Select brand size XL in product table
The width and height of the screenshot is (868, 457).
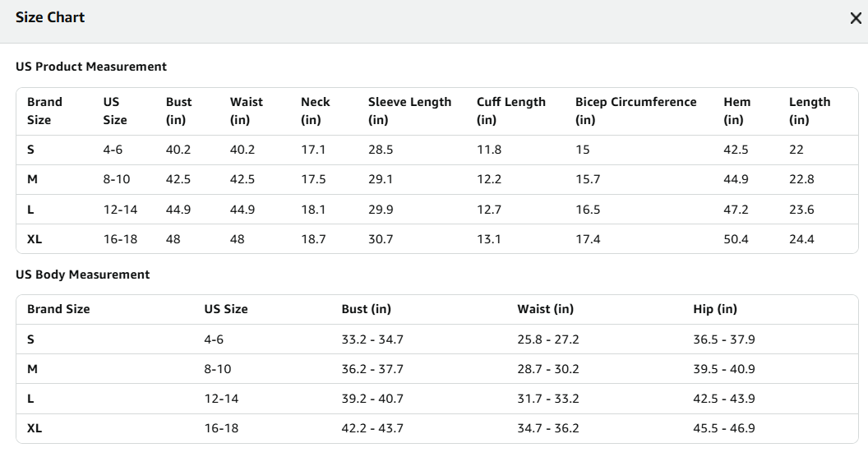35,239
